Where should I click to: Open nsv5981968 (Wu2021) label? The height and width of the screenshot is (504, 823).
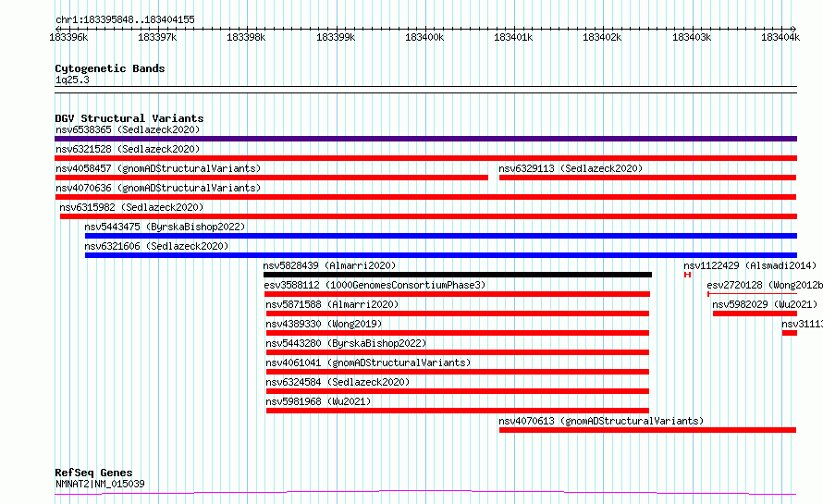coord(318,401)
